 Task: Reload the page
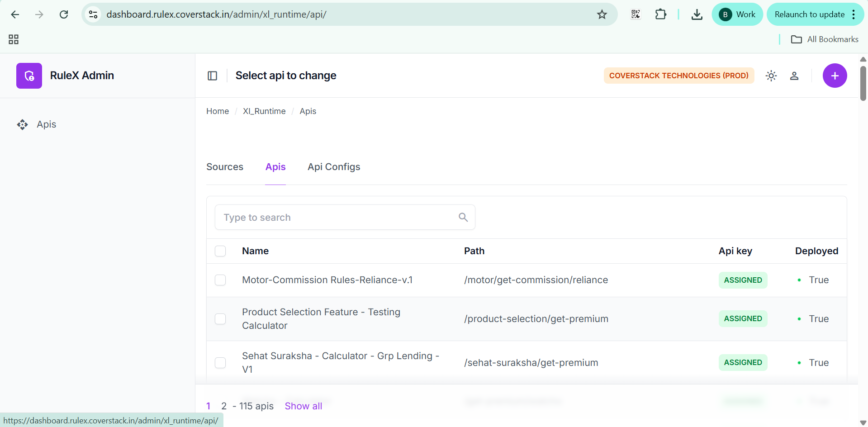[64, 14]
